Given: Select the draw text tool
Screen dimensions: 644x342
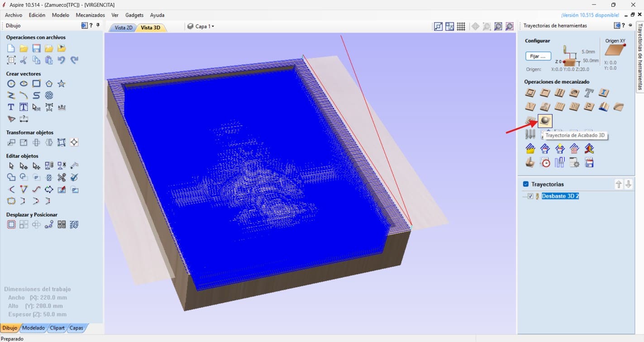Looking at the screenshot, I should click(11, 107).
